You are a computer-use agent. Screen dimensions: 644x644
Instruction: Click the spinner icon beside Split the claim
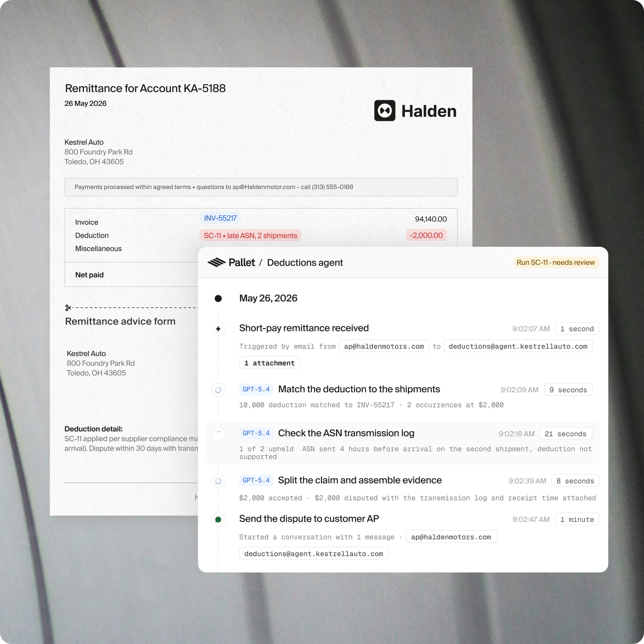(x=218, y=481)
